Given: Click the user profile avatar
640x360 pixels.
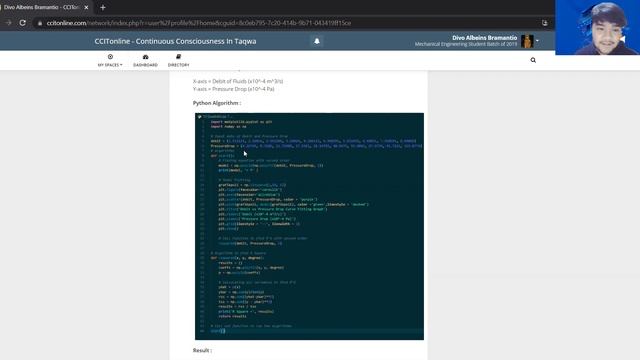Looking at the screenshot, I should [527, 41].
